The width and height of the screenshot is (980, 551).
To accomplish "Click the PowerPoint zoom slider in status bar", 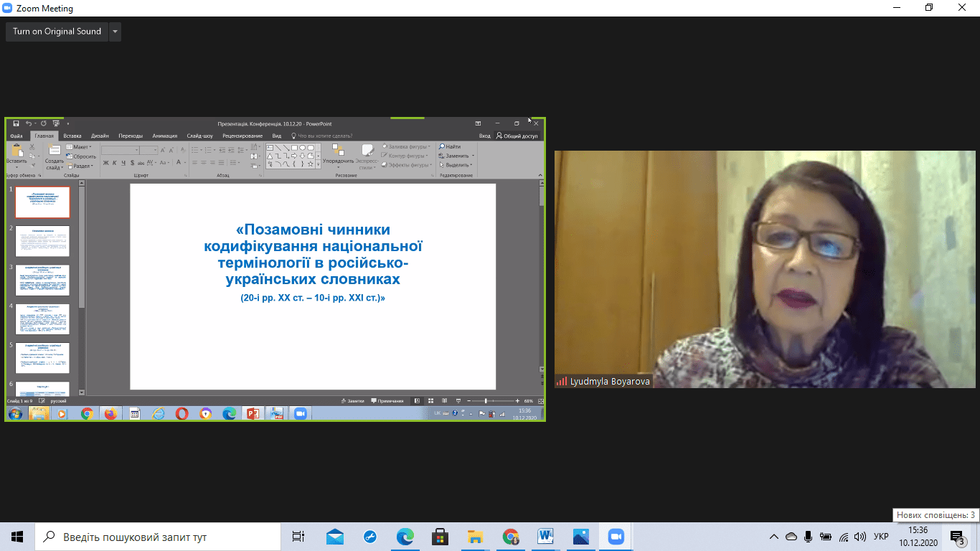I will (486, 401).
